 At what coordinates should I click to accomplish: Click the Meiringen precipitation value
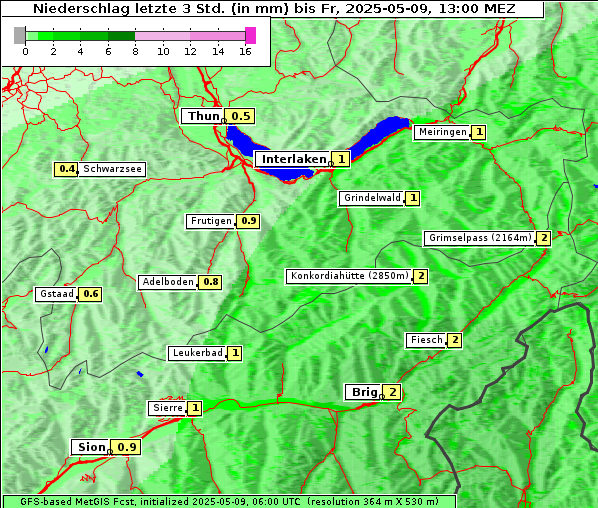pos(479,132)
